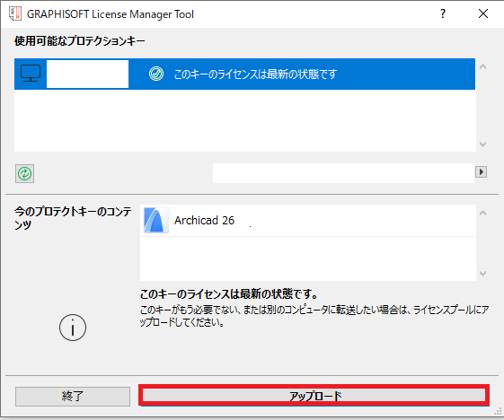Click the empty field beside the refresh button
This screenshot has height=420, width=504.
(x=343, y=173)
